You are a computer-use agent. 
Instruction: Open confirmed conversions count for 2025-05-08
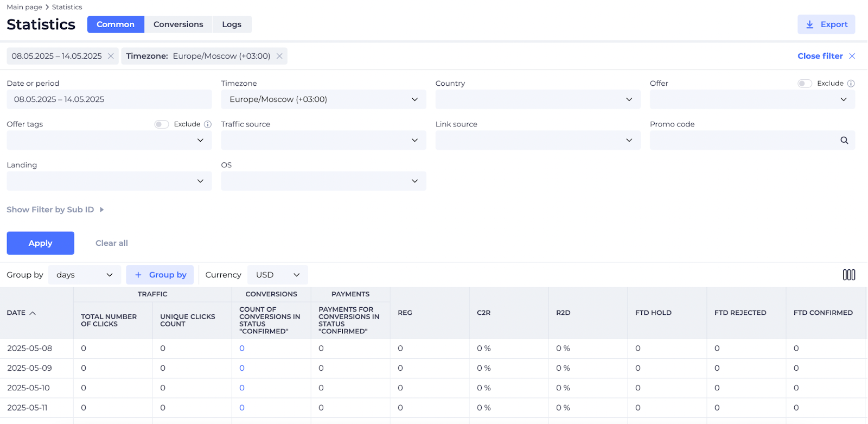point(242,349)
